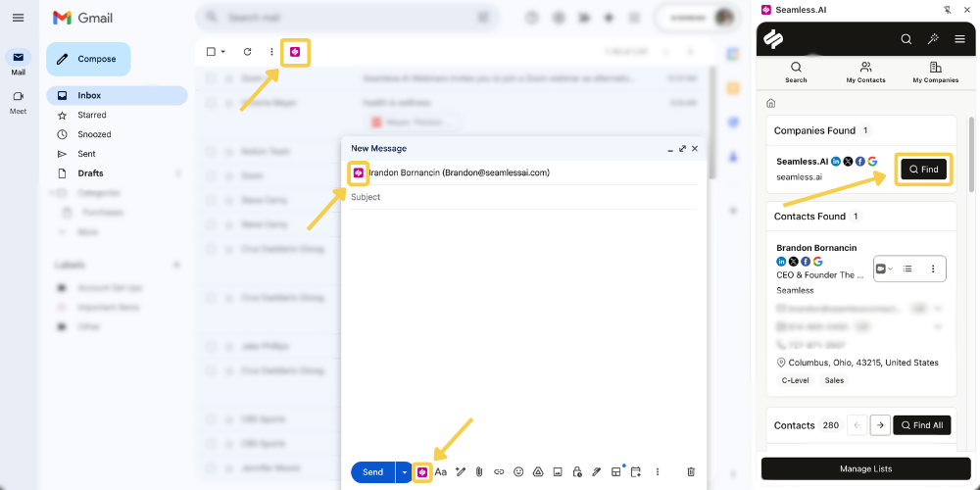Attach files with the paperclip icon
The image size is (980, 490).
coord(479,472)
